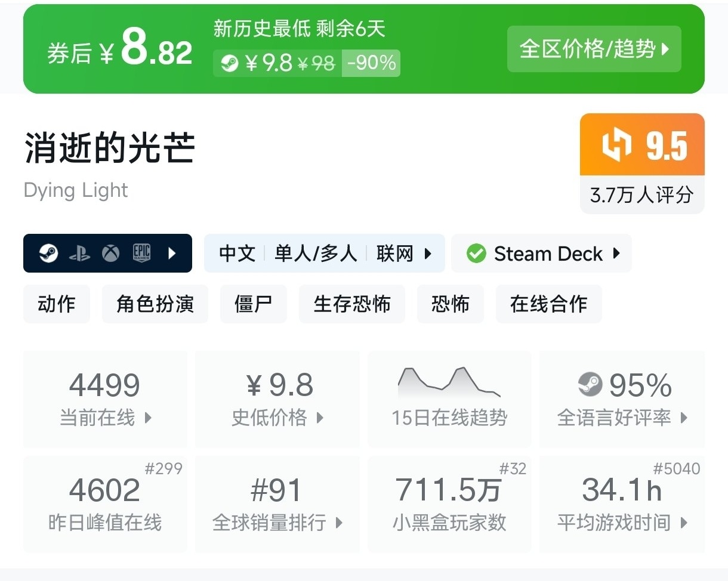The height and width of the screenshot is (581, 728).
Task: Select the 动作 genre tag
Action: click(x=57, y=304)
